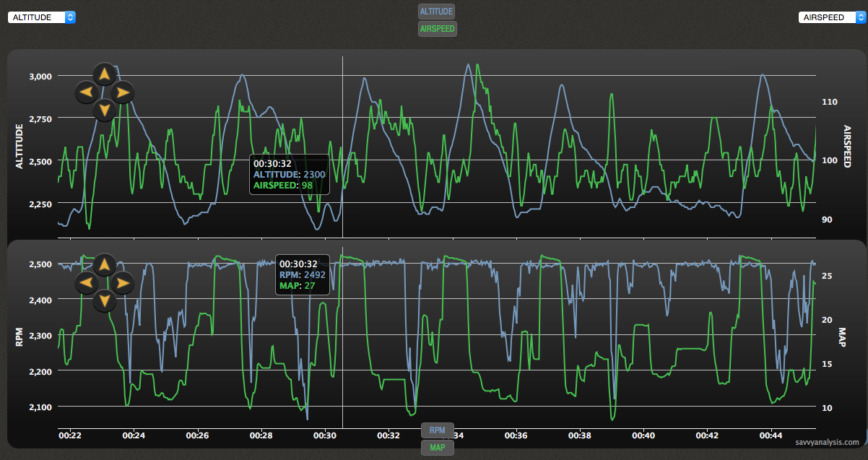Image resolution: width=868 pixels, height=460 pixels.
Task: Click the 90 airspeed axis value
Action: (x=828, y=220)
